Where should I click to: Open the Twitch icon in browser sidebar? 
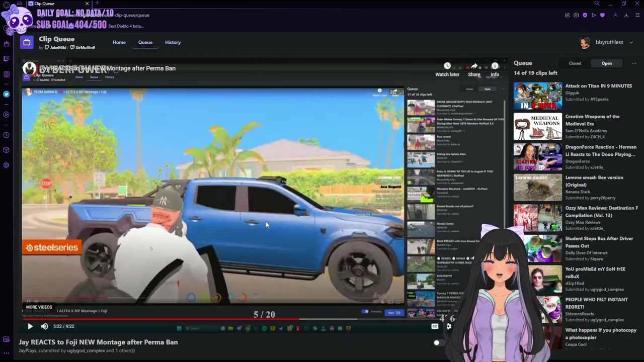6,58
